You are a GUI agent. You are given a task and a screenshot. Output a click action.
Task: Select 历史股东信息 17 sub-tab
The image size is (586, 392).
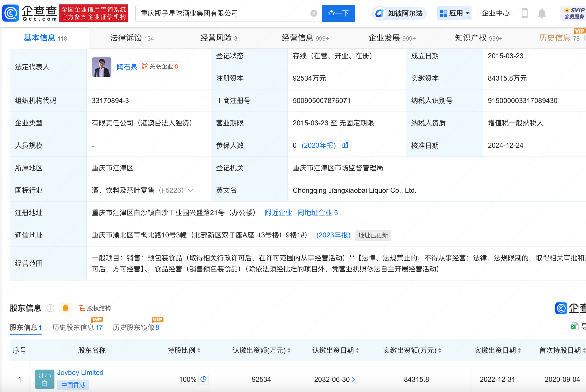[77, 327]
